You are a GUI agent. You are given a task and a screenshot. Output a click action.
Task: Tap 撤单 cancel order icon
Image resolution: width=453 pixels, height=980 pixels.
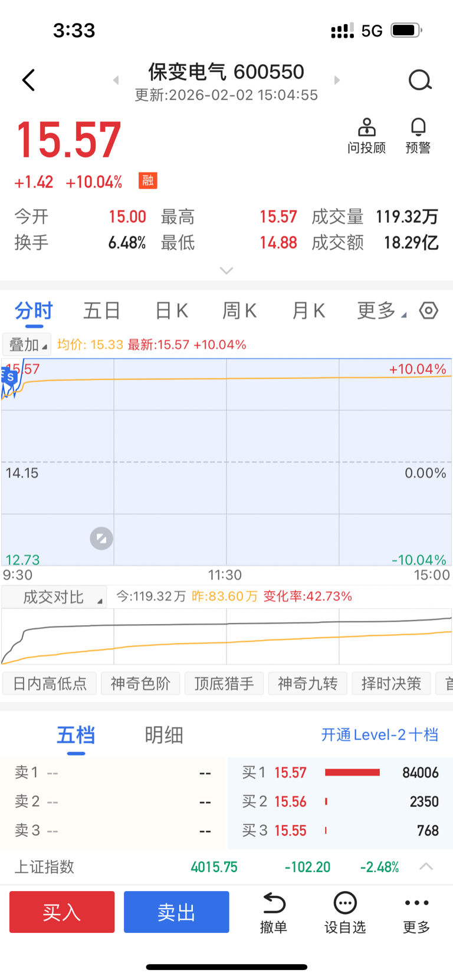point(273,913)
